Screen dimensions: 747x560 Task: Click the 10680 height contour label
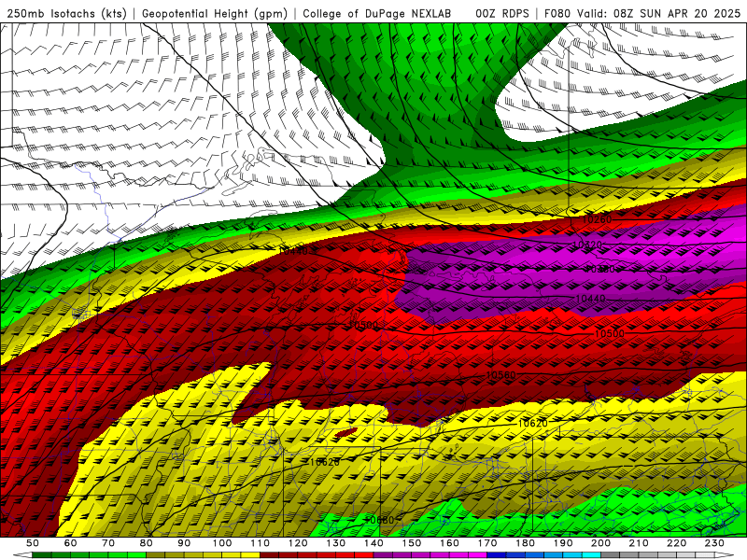click(379, 520)
